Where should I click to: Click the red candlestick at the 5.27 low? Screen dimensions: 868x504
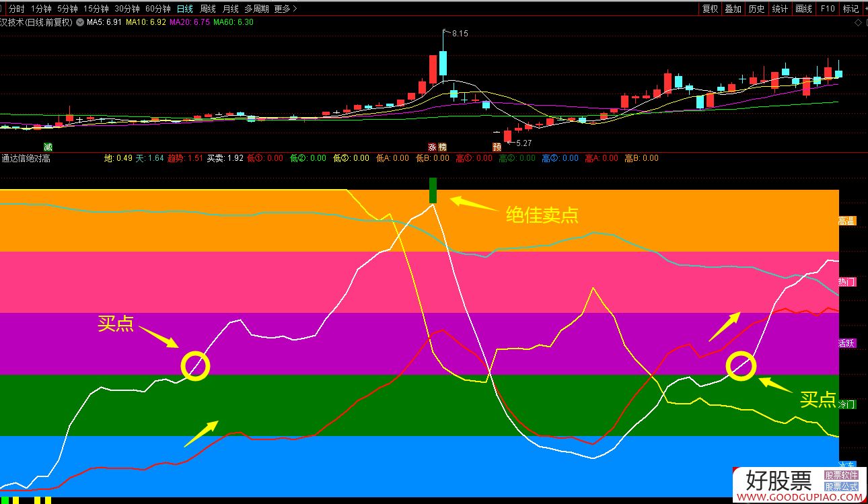click(x=507, y=137)
